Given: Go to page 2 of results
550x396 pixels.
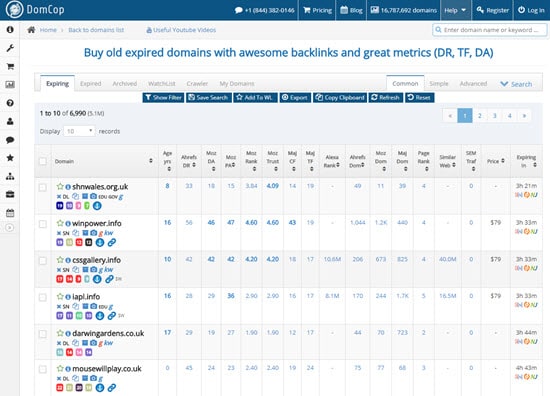Looking at the screenshot, I should [479, 116].
